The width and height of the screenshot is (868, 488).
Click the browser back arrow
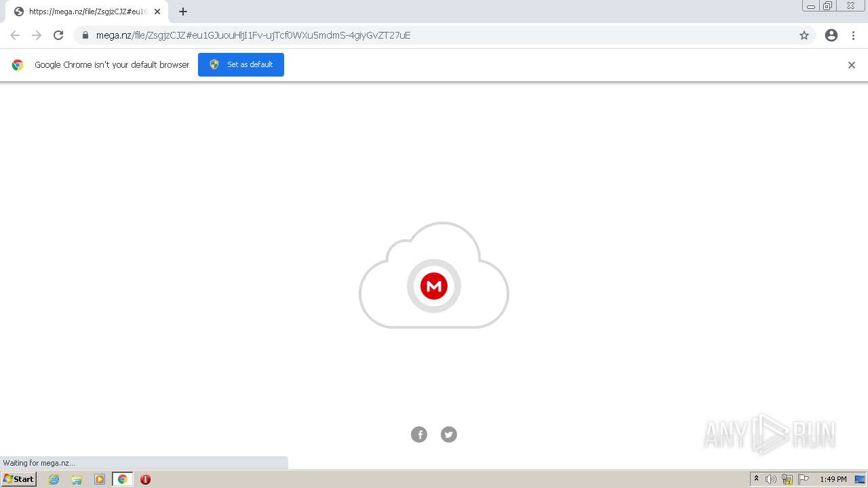tap(15, 35)
